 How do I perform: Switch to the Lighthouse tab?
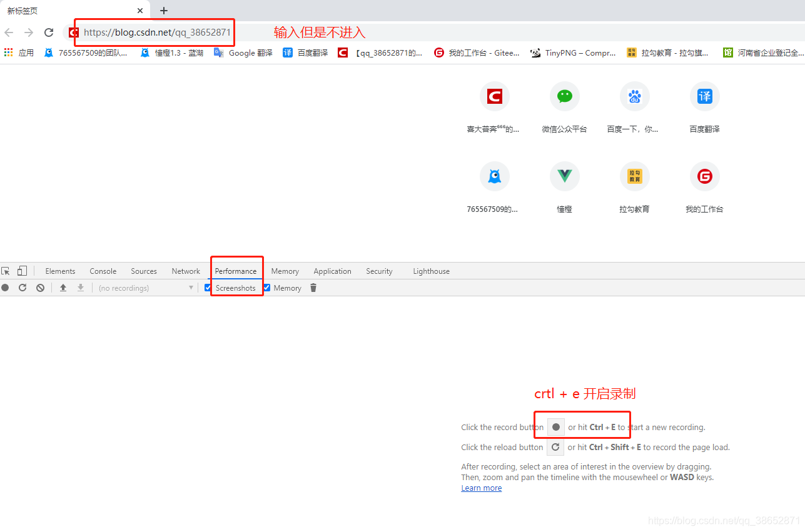click(432, 271)
